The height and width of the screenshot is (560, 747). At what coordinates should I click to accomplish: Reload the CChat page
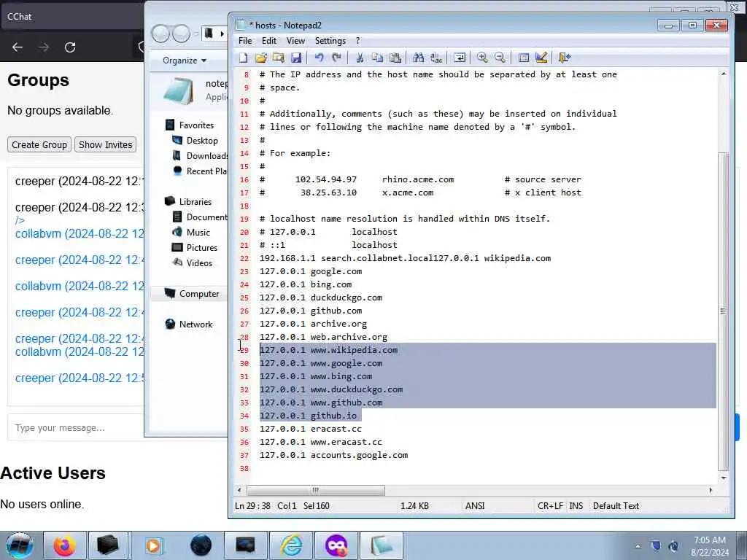pyautogui.click(x=70, y=47)
